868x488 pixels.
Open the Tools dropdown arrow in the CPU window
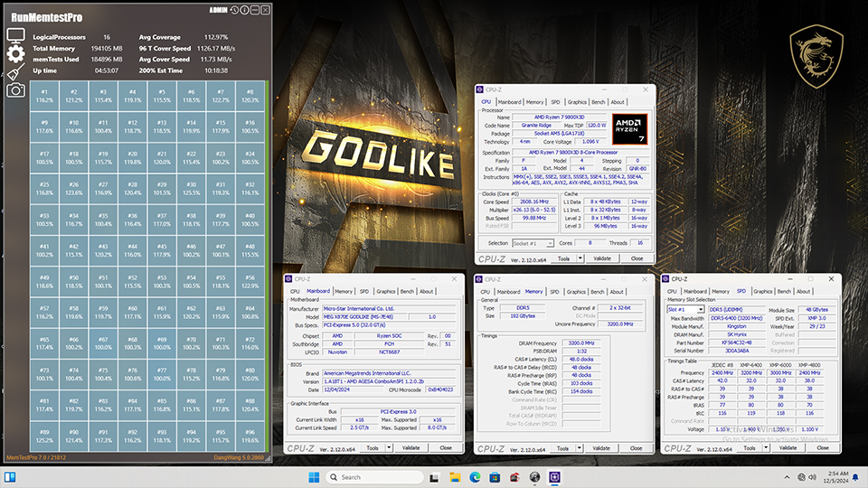(x=579, y=258)
